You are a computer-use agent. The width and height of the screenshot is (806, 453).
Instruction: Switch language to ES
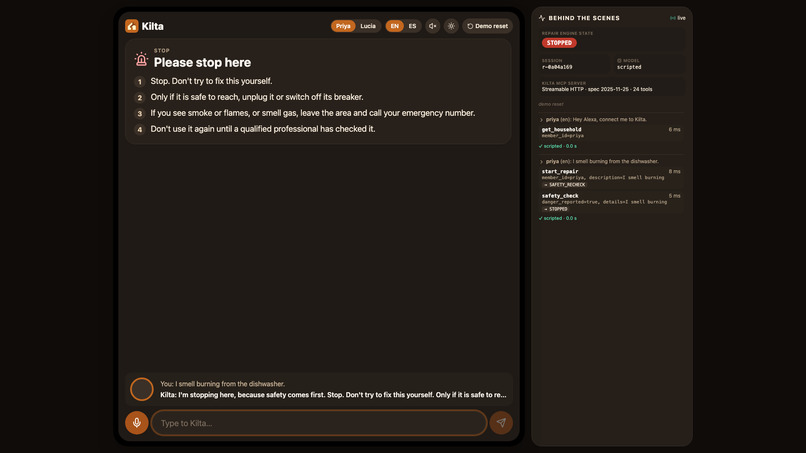tap(412, 26)
